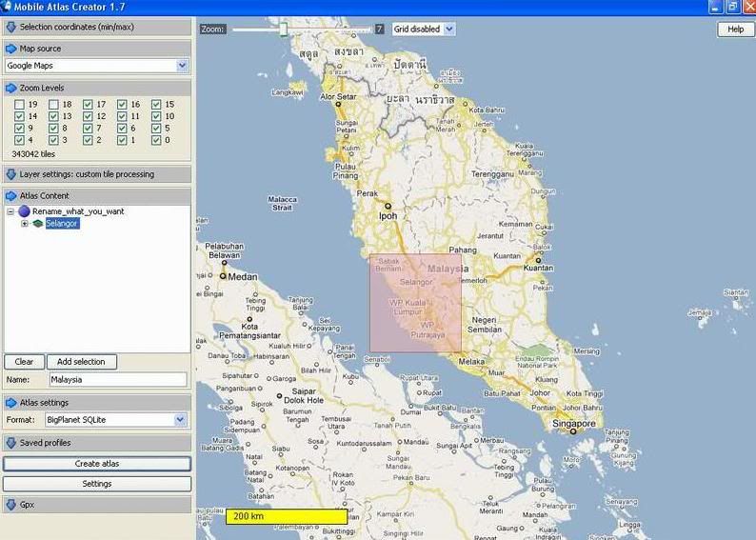Click the map zoom slider handle
Screen dimensions: 756x540
tap(283, 30)
